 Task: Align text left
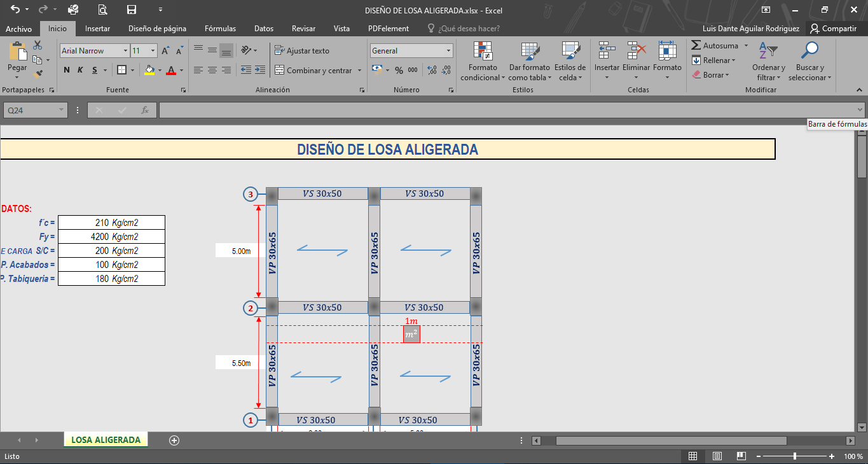click(x=198, y=70)
